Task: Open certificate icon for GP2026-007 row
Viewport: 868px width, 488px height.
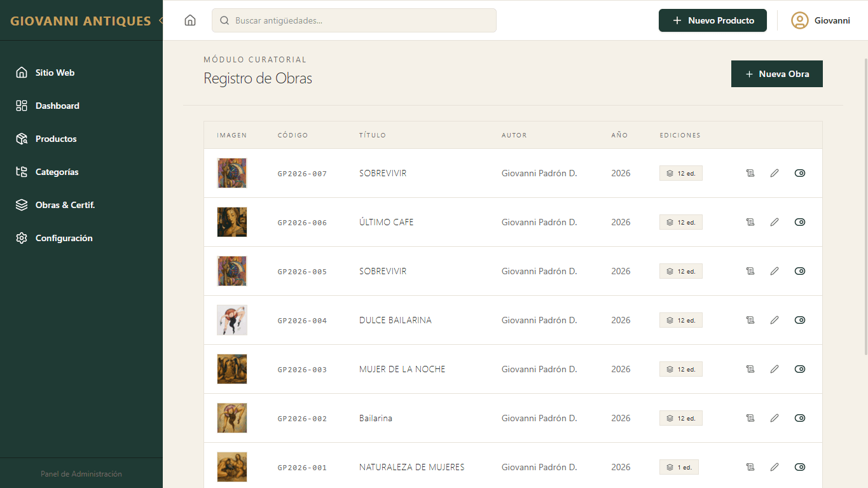Action: pos(750,173)
